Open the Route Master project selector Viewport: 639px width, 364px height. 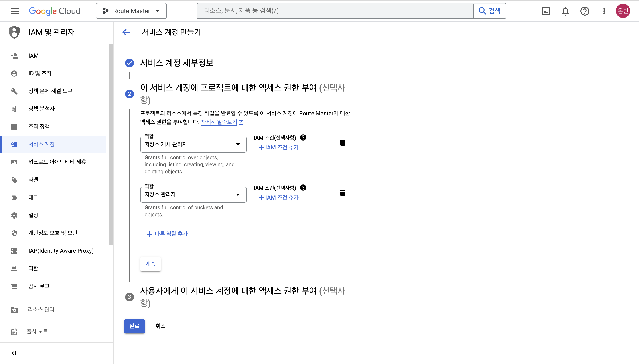click(131, 11)
